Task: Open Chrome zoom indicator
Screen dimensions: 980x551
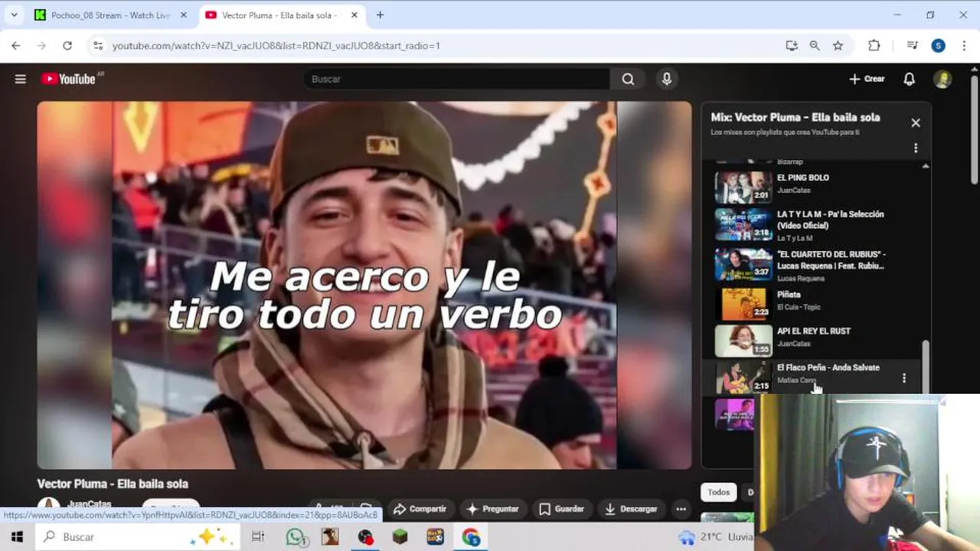Action: coord(815,46)
